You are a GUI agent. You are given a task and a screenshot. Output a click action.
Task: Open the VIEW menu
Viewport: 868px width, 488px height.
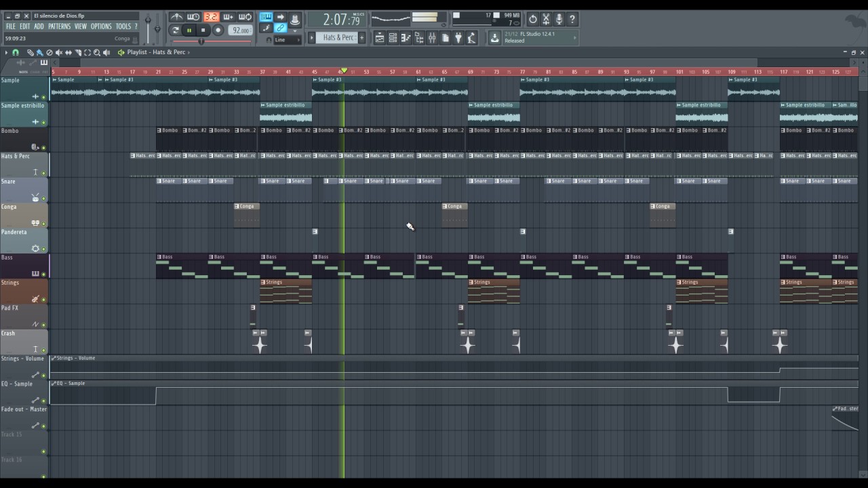pyautogui.click(x=81, y=26)
